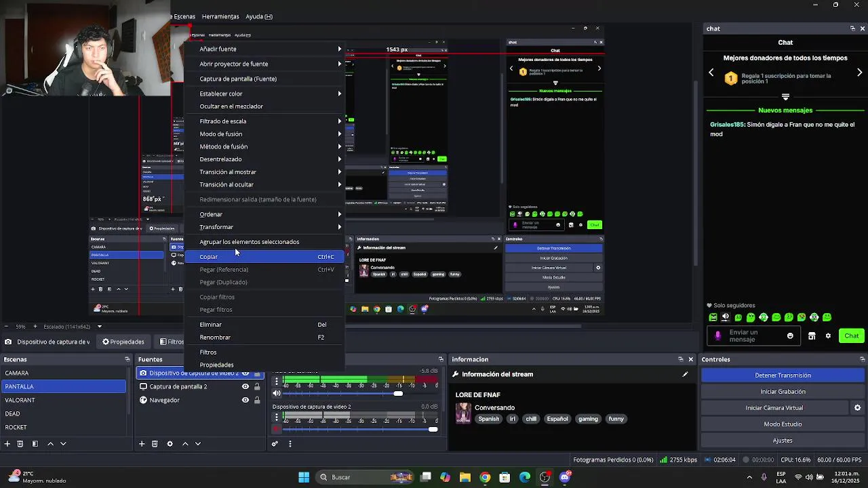868x488 pixels.
Task: Select Renombrar from the context menu
Action: (x=264, y=337)
